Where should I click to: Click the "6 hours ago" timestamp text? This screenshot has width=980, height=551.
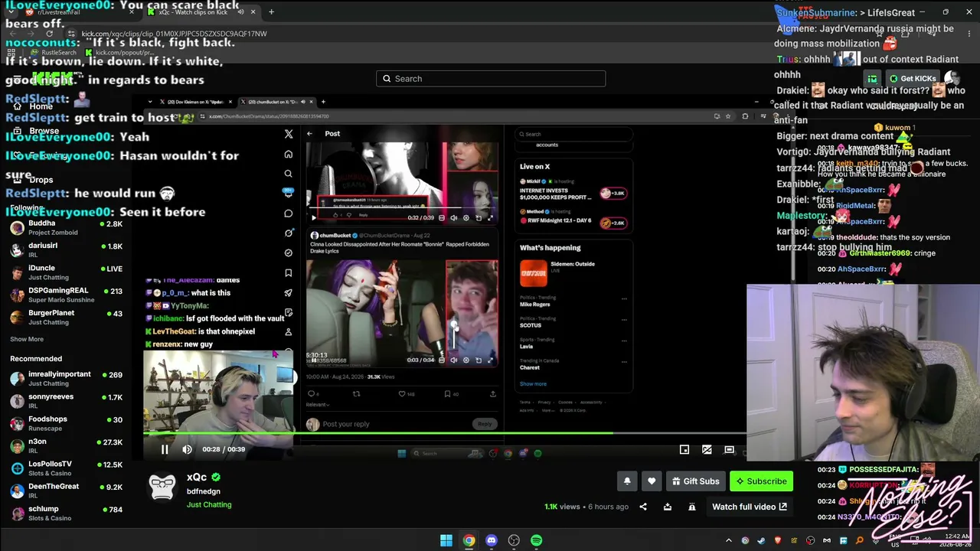608,507
